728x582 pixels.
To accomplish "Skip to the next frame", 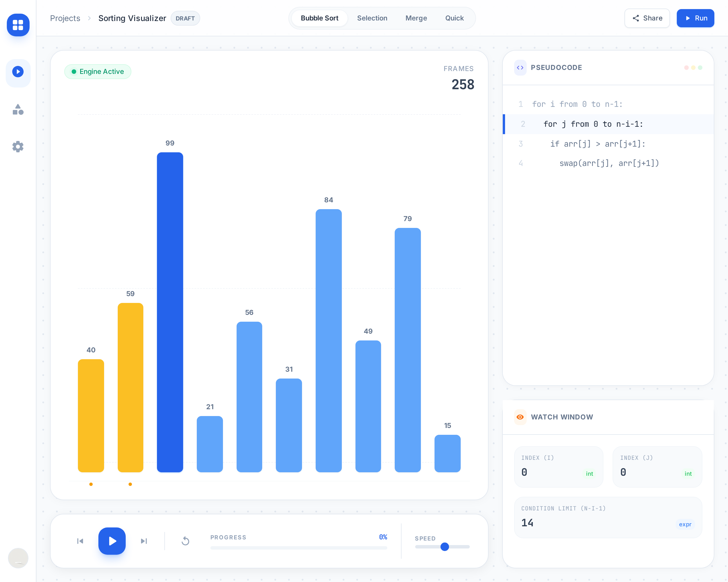I will tap(144, 541).
